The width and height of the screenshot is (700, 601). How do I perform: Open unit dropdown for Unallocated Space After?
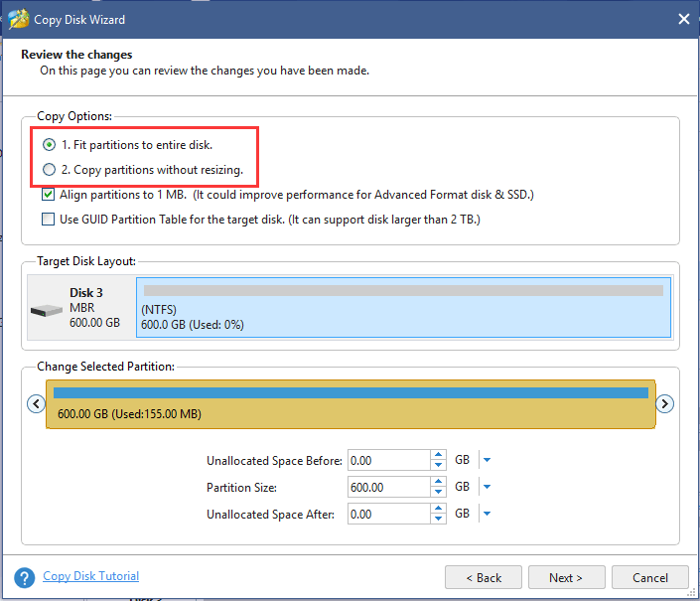coord(488,514)
